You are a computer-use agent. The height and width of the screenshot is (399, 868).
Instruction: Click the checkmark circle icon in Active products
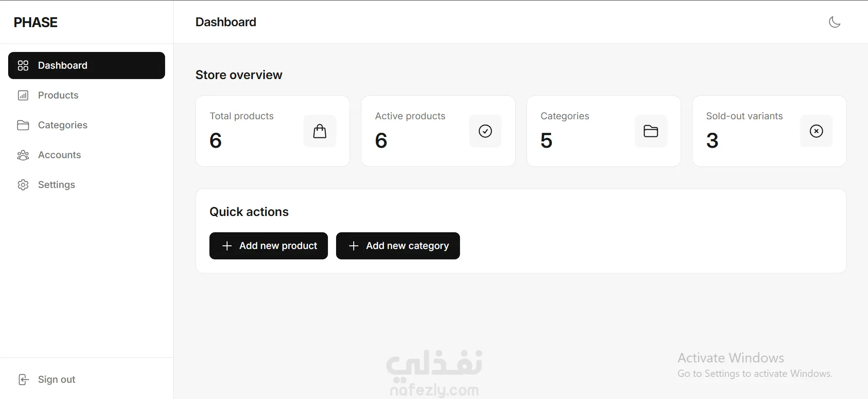[485, 131]
